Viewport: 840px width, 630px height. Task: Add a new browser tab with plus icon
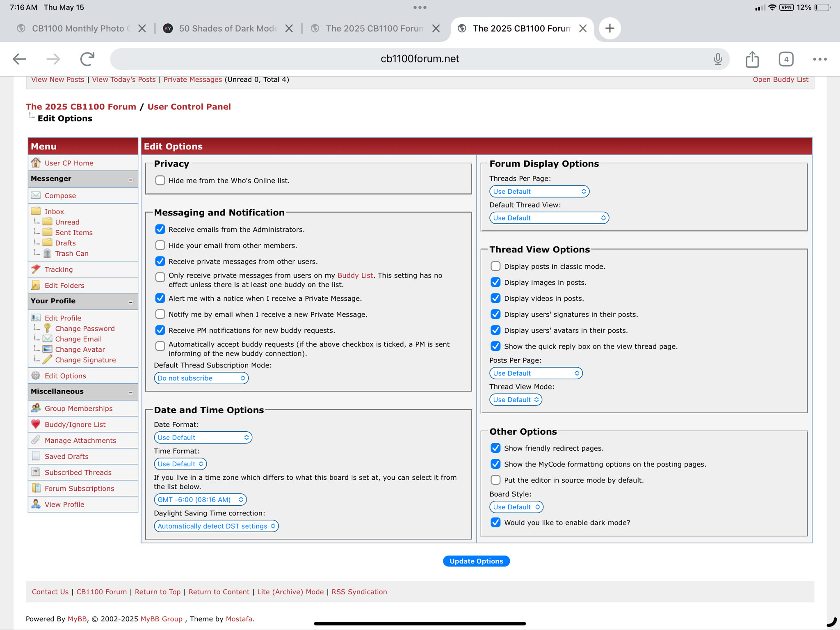(x=609, y=28)
